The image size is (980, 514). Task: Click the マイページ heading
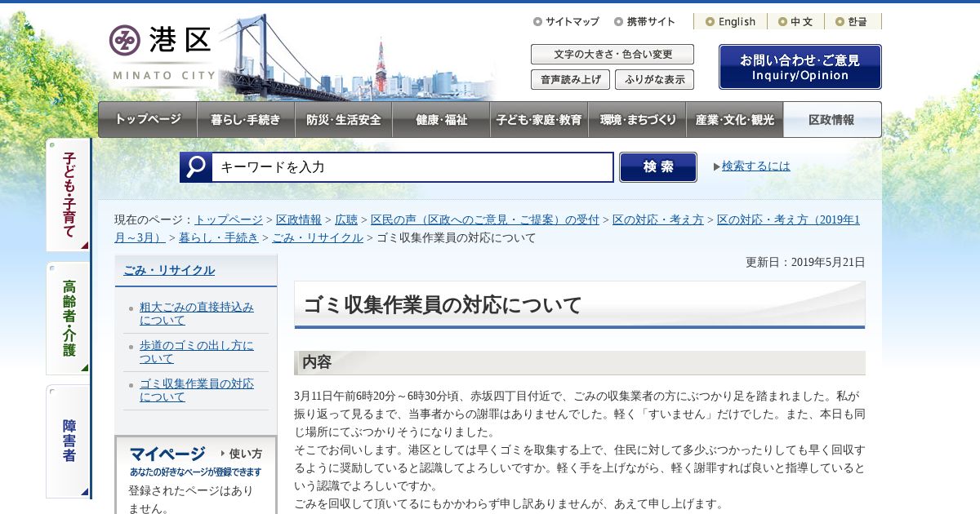pyautogui.click(x=167, y=454)
